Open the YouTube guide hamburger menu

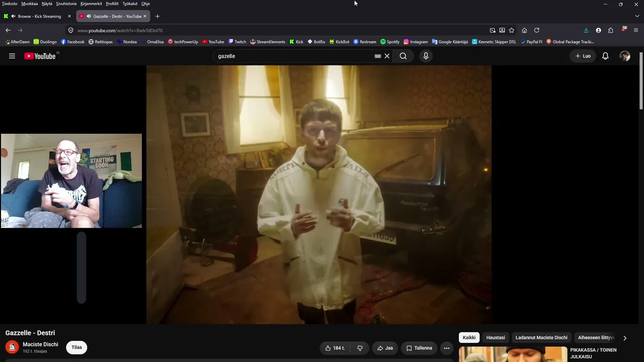coord(12,56)
